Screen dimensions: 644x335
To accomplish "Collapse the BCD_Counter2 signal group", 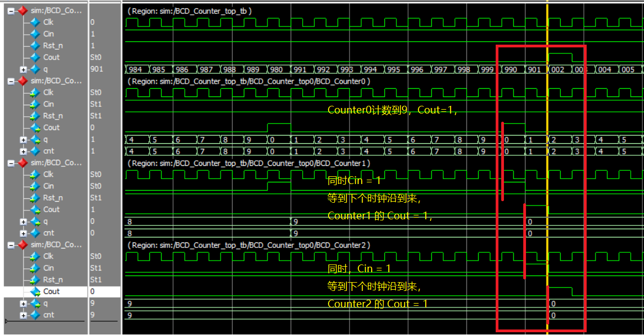I will [11, 245].
